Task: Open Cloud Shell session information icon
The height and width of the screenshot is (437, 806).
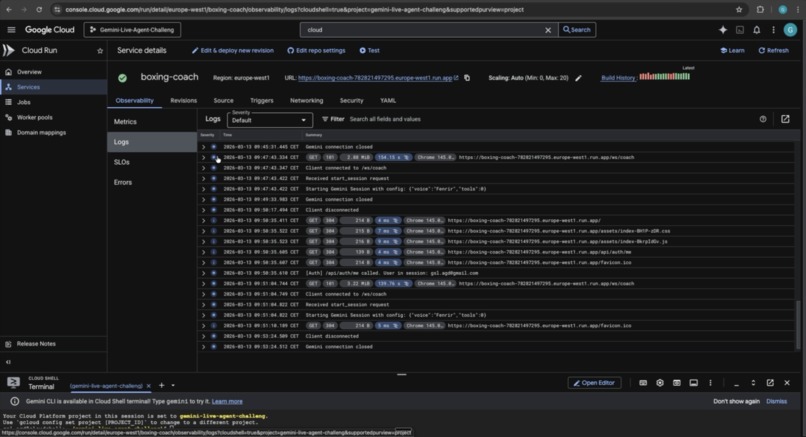Action: (693, 383)
